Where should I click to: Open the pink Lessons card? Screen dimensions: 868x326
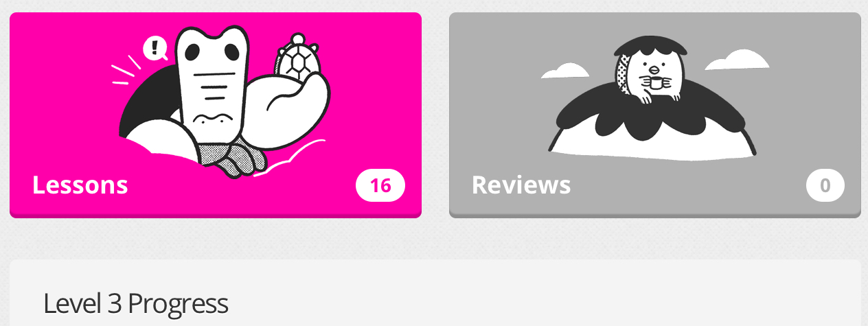pyautogui.click(x=216, y=115)
